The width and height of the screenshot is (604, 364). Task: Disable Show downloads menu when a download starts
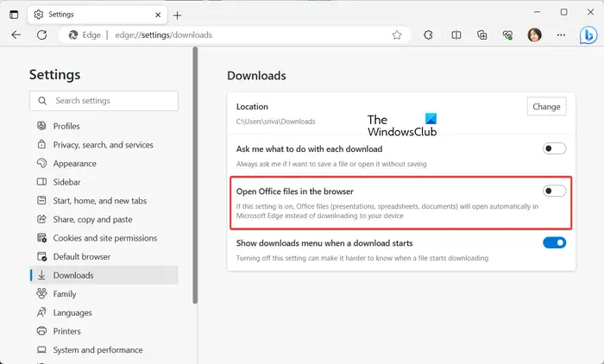pyautogui.click(x=554, y=242)
